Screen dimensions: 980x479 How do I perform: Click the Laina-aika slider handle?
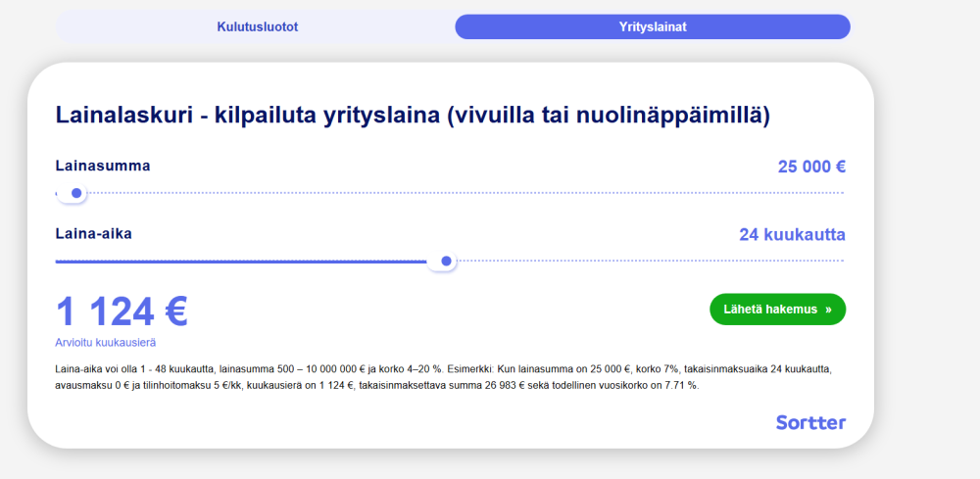[446, 262]
